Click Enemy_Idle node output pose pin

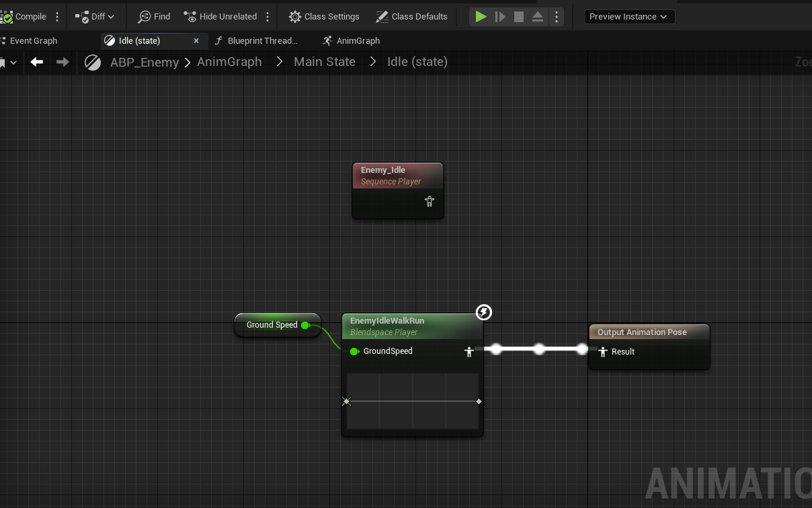pos(429,201)
